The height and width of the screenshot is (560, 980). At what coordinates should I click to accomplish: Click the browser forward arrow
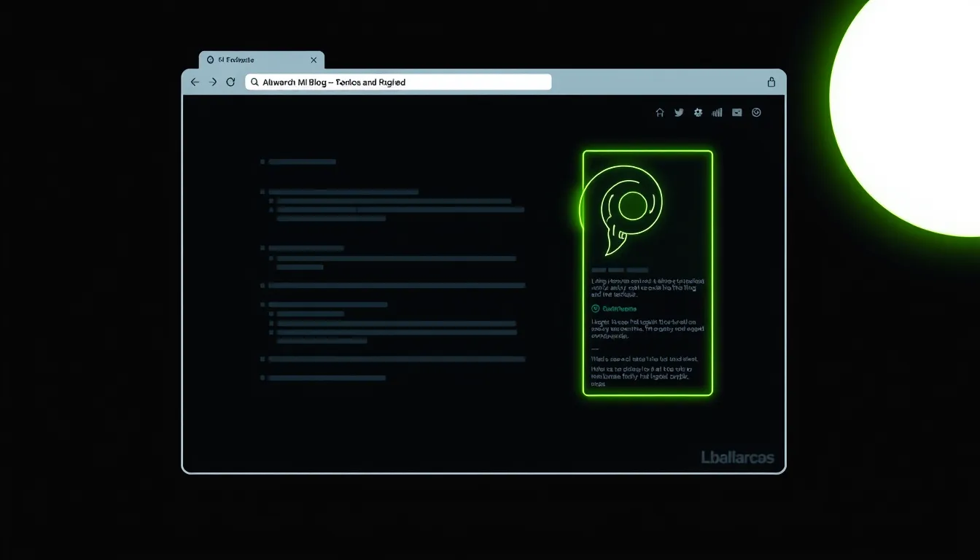pyautogui.click(x=213, y=82)
